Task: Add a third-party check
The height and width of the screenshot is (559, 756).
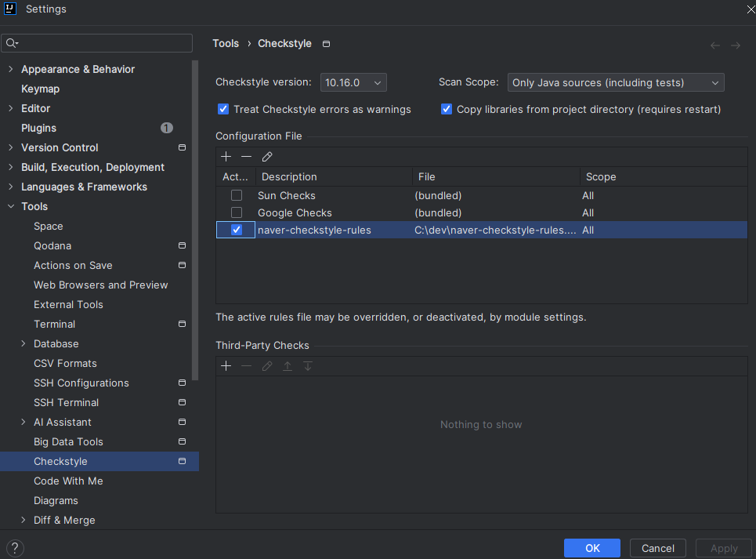Action: tap(226, 366)
